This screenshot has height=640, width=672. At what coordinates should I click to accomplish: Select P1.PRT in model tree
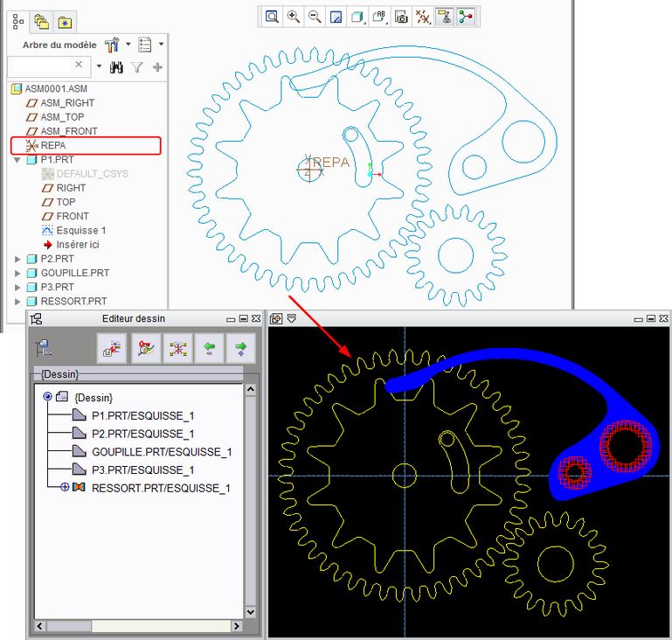pyautogui.click(x=57, y=159)
